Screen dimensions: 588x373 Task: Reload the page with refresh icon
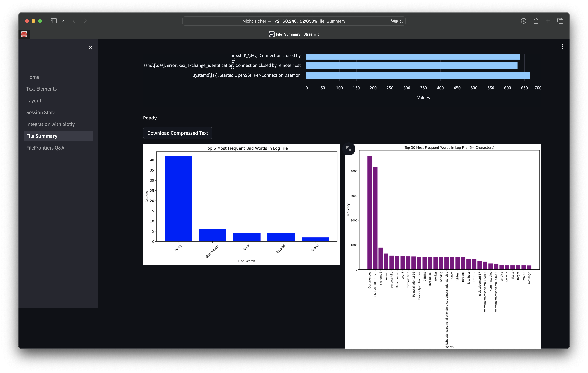click(402, 21)
